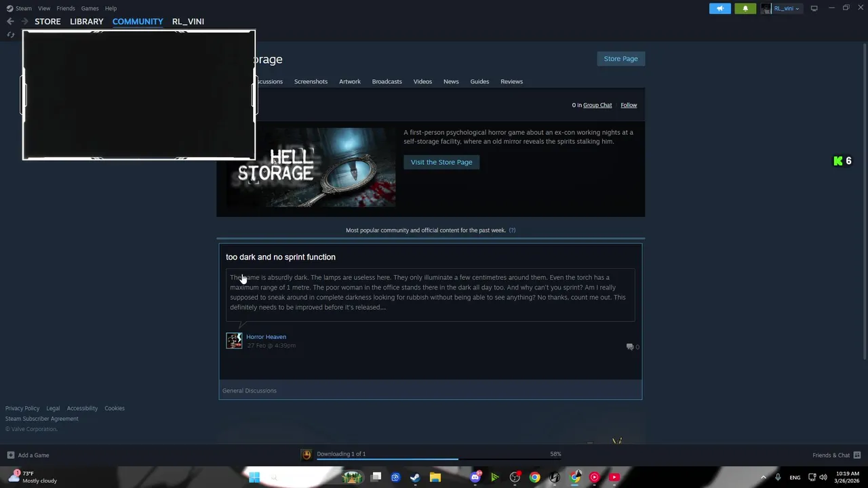Viewport: 868px width, 488px height.
Task: Reload the page with refresh icon
Action: (x=10, y=35)
